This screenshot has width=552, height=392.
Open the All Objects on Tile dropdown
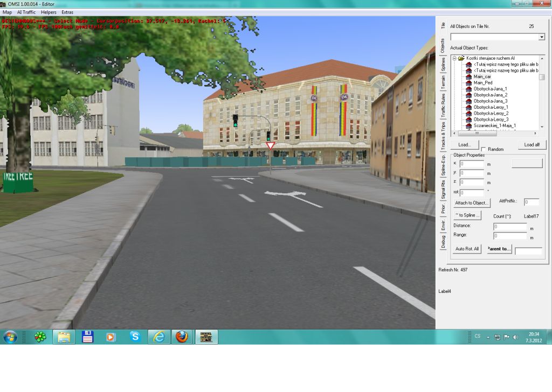pos(542,37)
